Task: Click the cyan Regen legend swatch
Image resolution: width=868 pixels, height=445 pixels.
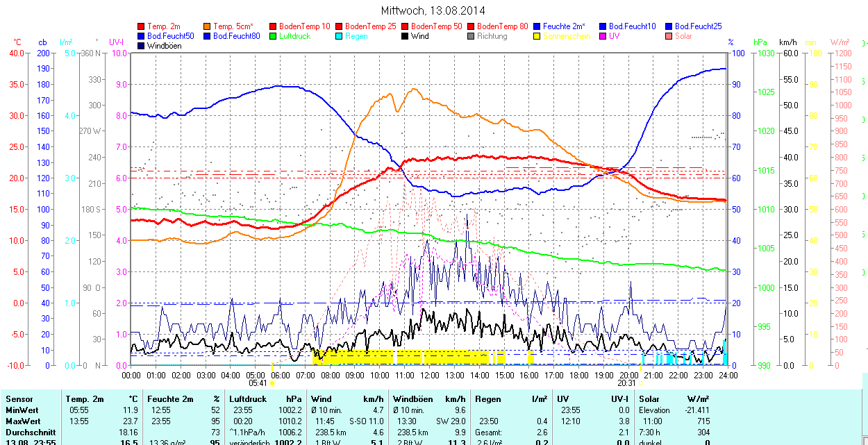Action: pyautogui.click(x=339, y=36)
